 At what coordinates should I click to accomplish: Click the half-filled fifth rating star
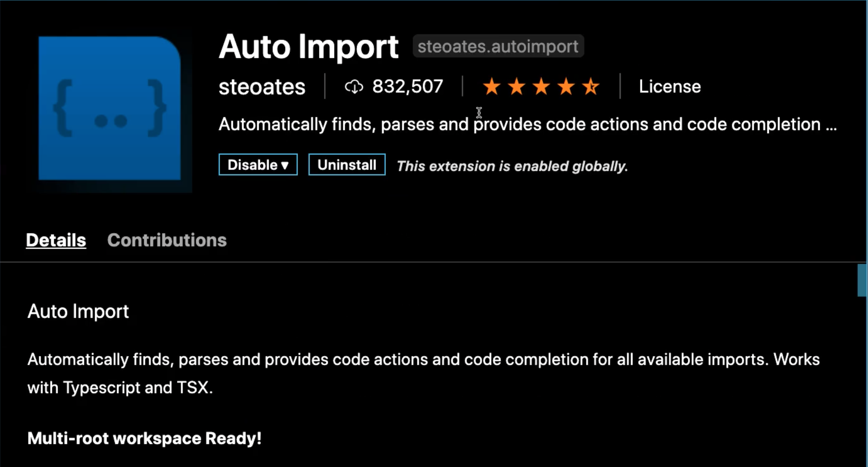(590, 87)
